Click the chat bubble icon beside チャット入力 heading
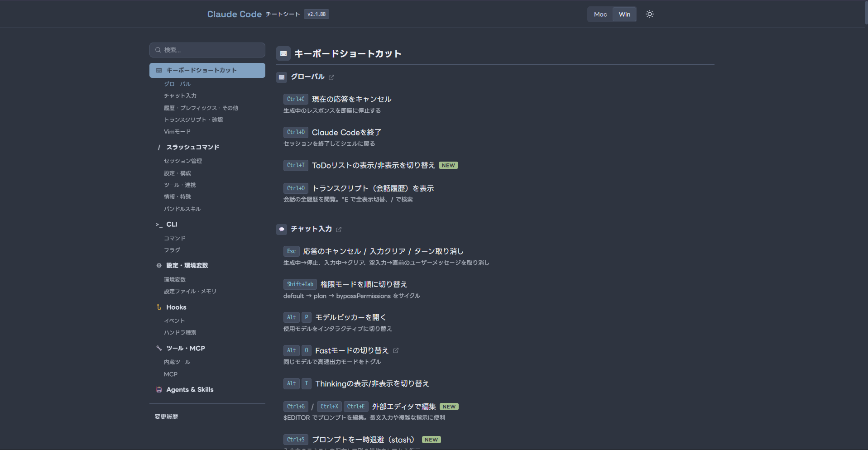Viewport: 868px width, 450px height. [282, 229]
